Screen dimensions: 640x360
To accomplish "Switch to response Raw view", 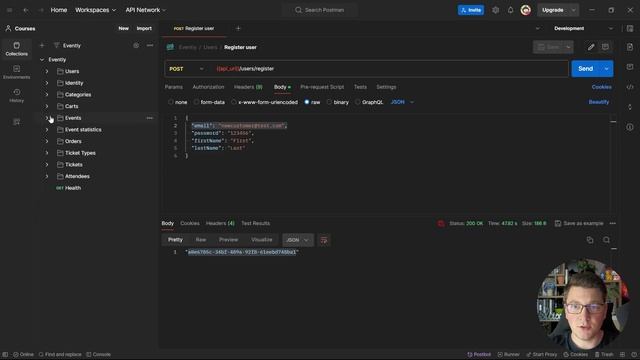I will pyautogui.click(x=201, y=240).
